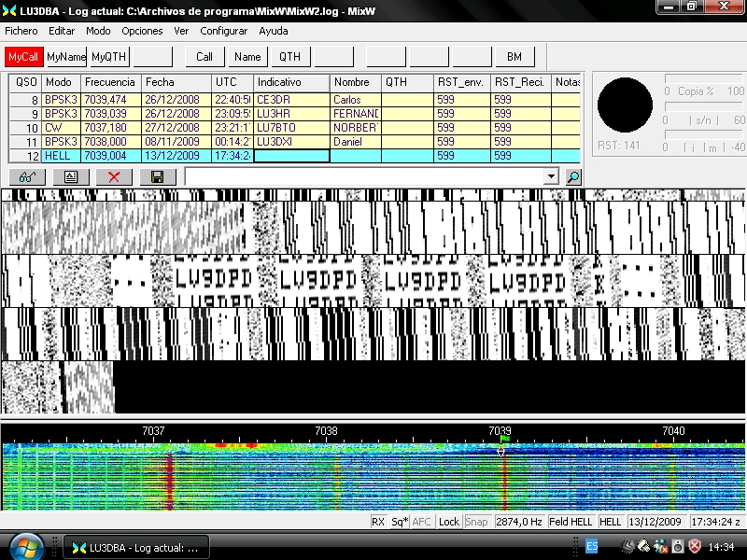Viewport: 747px width, 560px height.
Task: Open the Modo menu
Action: [x=98, y=31]
